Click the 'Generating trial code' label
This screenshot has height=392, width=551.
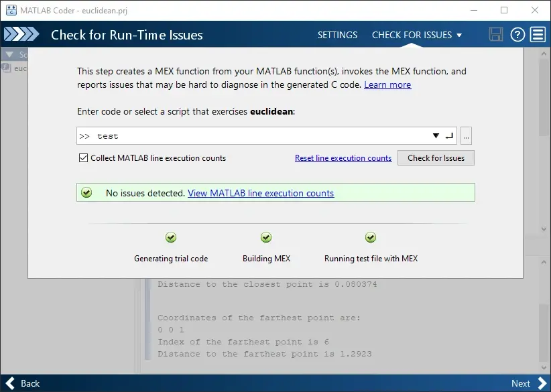pos(171,259)
